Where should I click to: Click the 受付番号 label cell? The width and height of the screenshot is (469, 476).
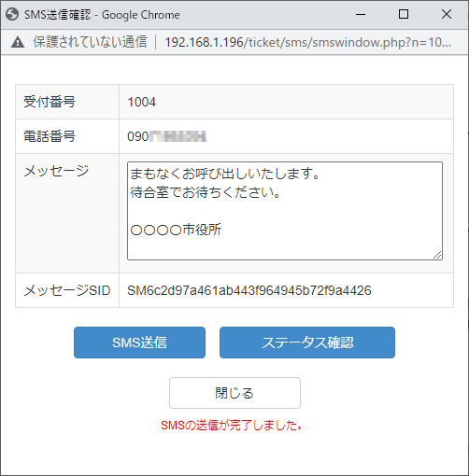pos(67,102)
